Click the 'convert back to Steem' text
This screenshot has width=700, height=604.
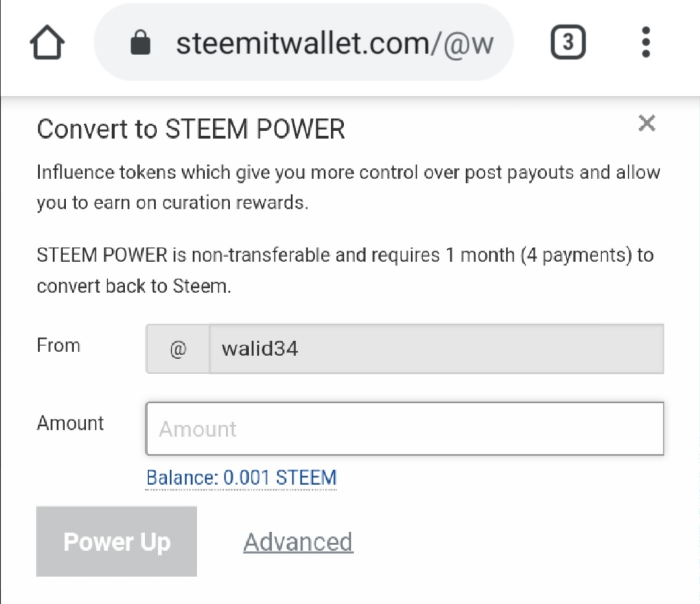pyautogui.click(x=134, y=286)
